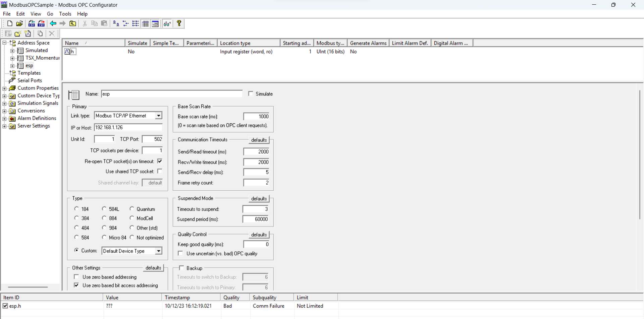Image resolution: width=644 pixels, height=319 pixels.
Task: Click the Open folder toolbar icon
Action: coord(19,23)
